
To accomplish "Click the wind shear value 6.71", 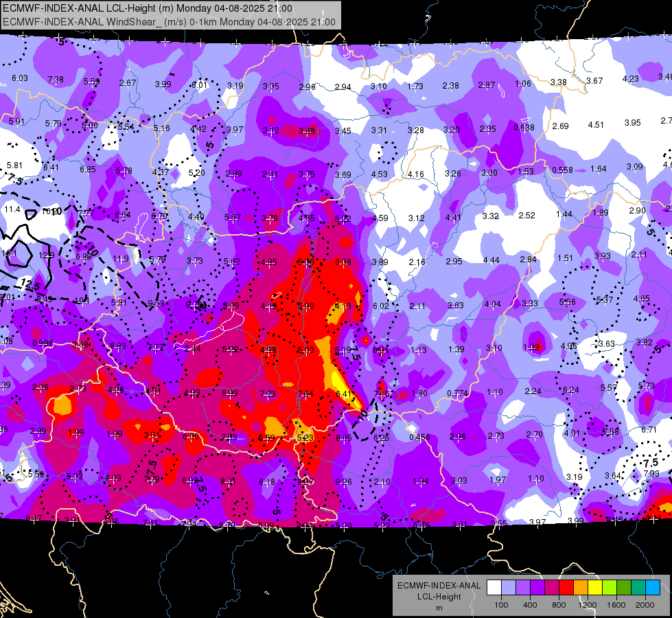I will point(649,429).
